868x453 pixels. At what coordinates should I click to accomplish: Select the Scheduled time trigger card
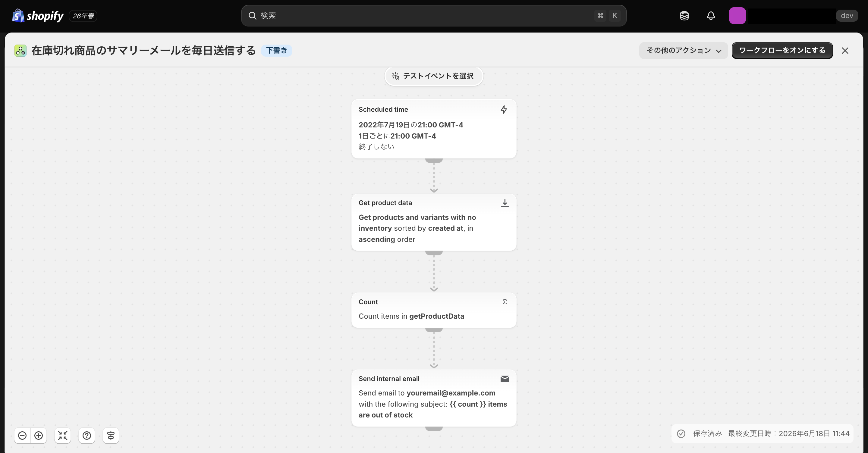pos(434,129)
